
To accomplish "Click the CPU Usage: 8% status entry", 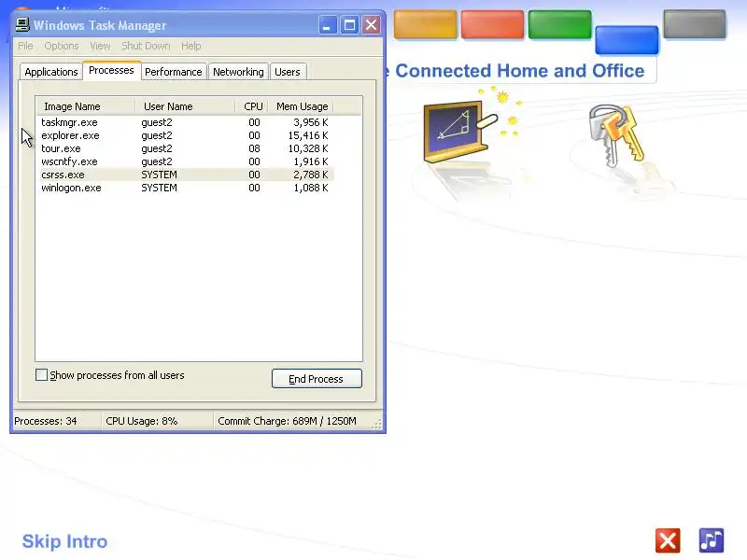I will pos(142,421).
